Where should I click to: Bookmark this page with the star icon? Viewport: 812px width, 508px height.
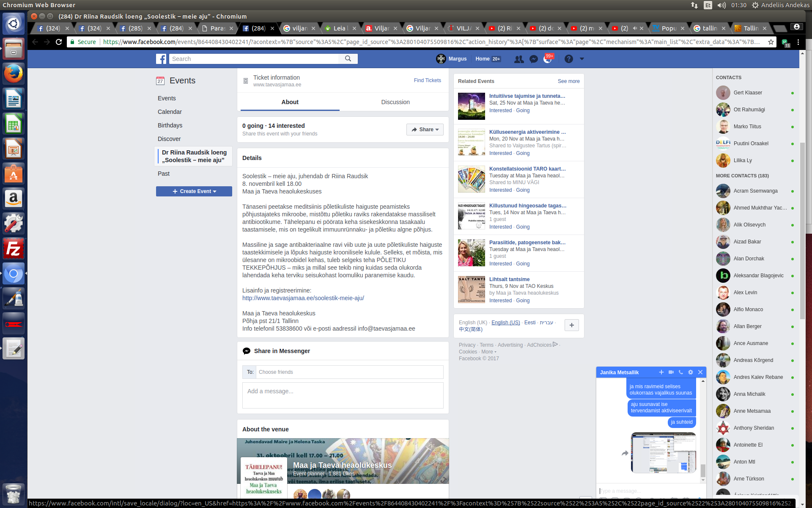point(771,42)
